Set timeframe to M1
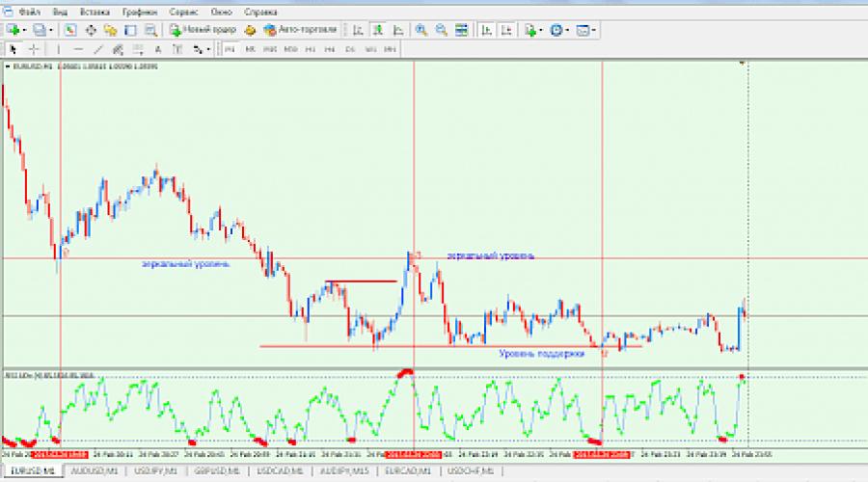 click(230, 49)
